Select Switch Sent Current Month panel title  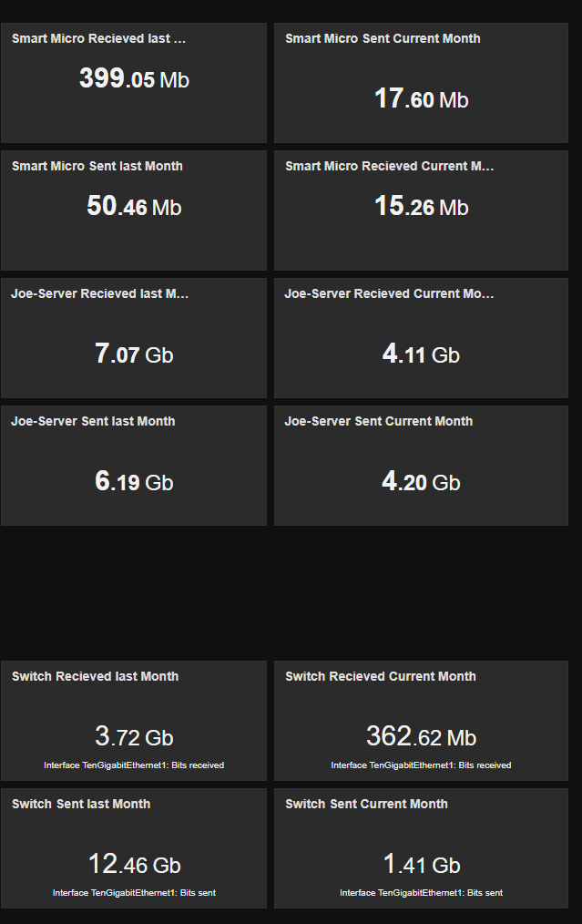click(366, 805)
